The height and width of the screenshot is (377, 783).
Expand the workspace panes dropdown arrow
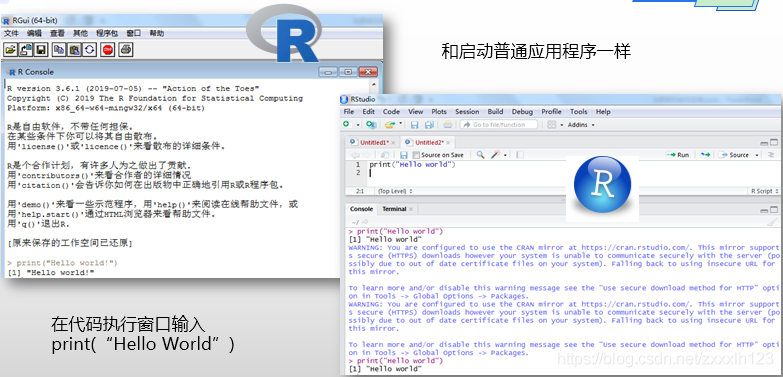[x=561, y=125]
